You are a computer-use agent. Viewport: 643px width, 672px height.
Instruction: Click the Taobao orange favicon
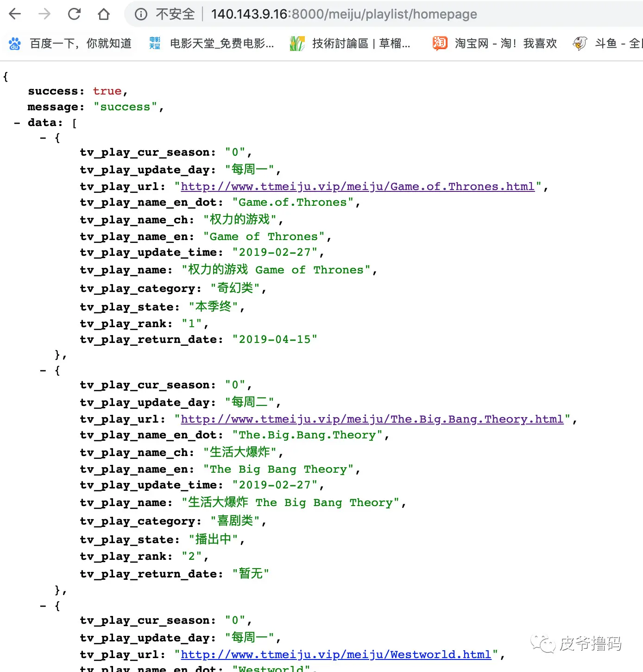pos(440,43)
